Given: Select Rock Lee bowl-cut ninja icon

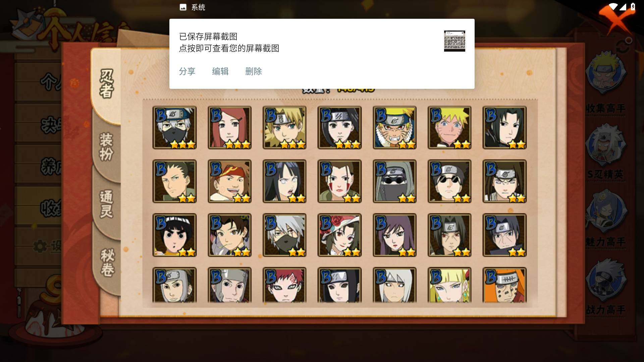Looking at the screenshot, I should point(174,235).
